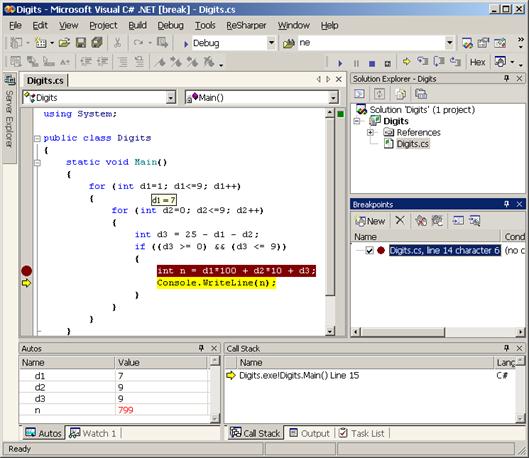Image resolution: width=529 pixels, height=458 pixels.
Task: Click the code editor vertical scrollbar thumb
Action: click(x=330, y=207)
